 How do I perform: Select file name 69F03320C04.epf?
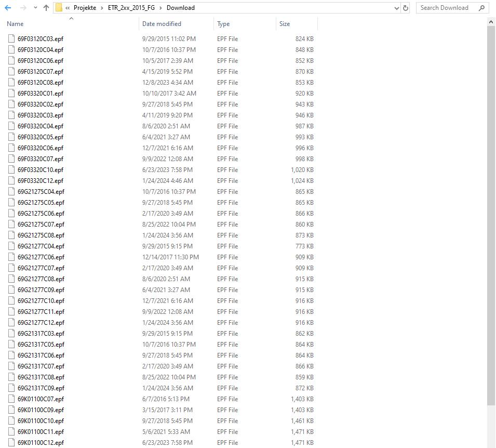point(41,126)
